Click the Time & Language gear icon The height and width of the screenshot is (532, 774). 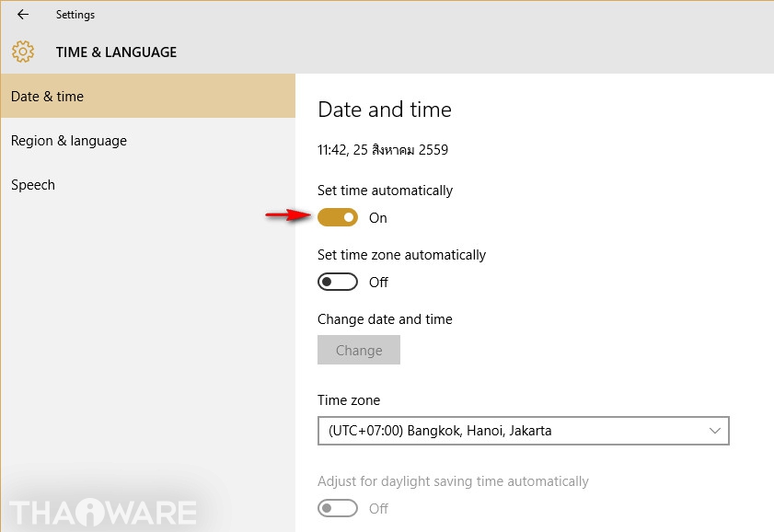click(x=23, y=52)
